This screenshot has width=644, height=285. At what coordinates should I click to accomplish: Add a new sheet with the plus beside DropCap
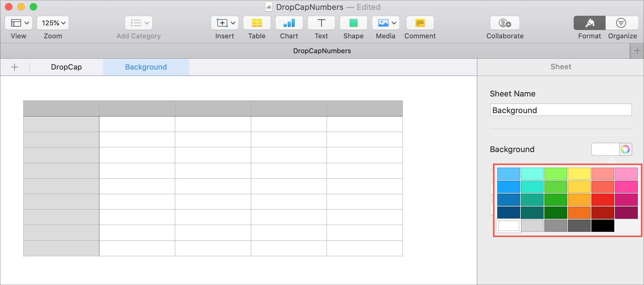pyautogui.click(x=15, y=67)
